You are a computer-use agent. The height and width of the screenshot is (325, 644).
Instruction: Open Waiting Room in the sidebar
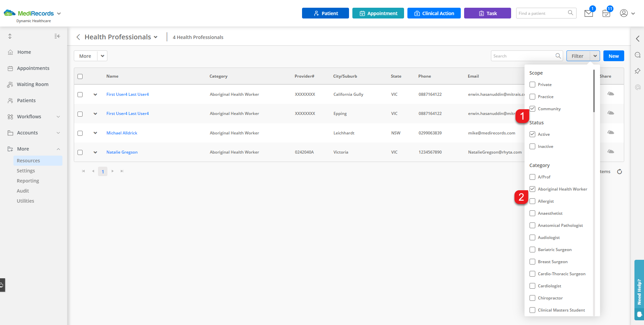click(x=33, y=84)
